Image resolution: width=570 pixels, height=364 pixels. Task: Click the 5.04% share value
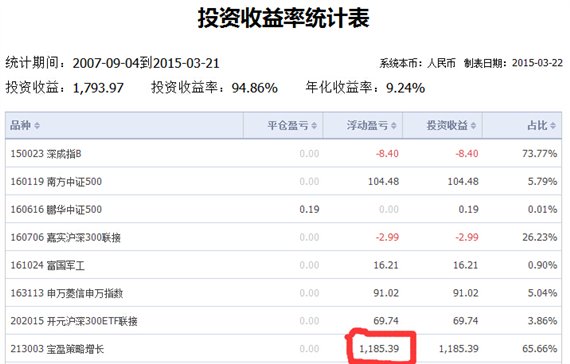[542, 293]
